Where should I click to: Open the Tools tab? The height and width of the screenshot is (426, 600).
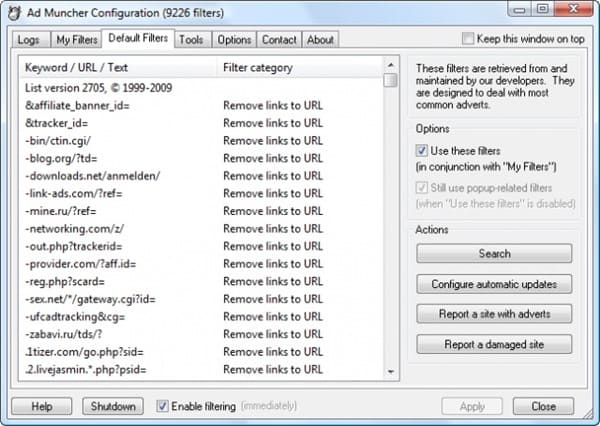point(191,40)
